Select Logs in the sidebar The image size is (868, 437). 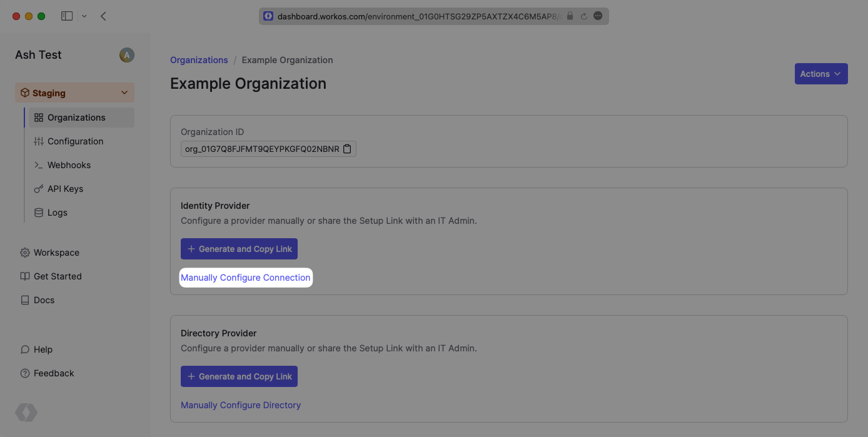pyautogui.click(x=57, y=213)
